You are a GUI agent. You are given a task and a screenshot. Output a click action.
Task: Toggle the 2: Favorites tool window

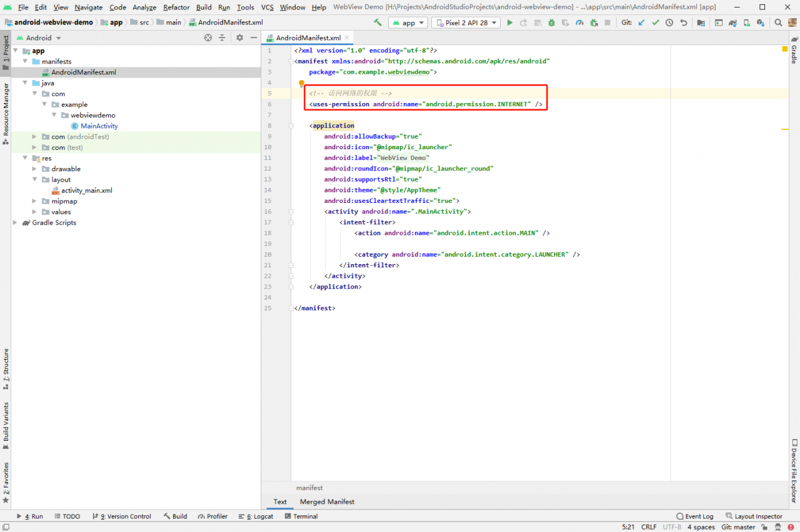pyautogui.click(x=5, y=482)
